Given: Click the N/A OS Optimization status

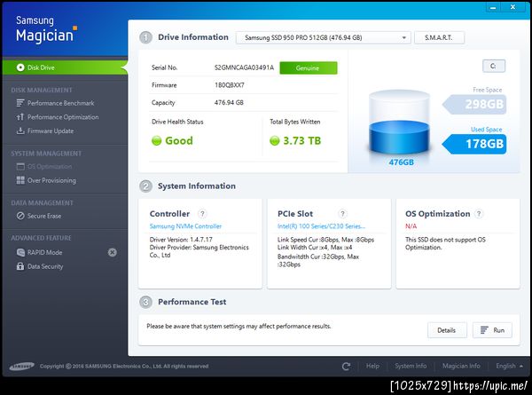Looking at the screenshot, I should tap(411, 226).
